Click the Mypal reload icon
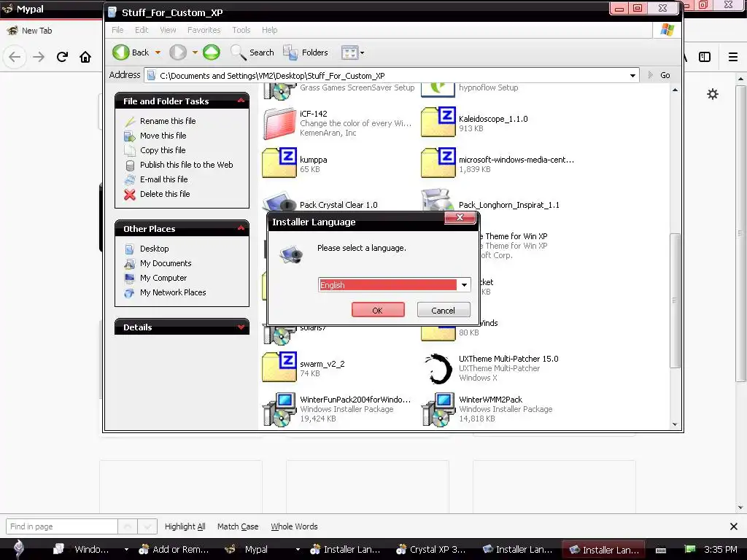 pos(62,57)
